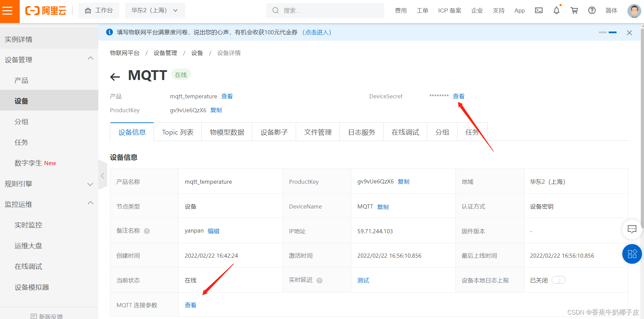The height and width of the screenshot is (319, 644).
Task: Go to 设备 breadcrumb
Action: (x=197, y=53)
